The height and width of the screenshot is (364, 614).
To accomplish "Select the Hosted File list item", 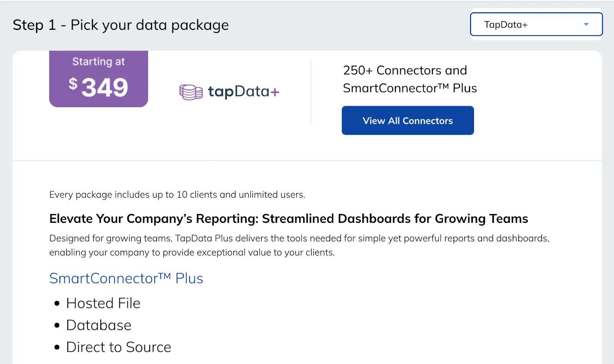I will pyautogui.click(x=103, y=303).
